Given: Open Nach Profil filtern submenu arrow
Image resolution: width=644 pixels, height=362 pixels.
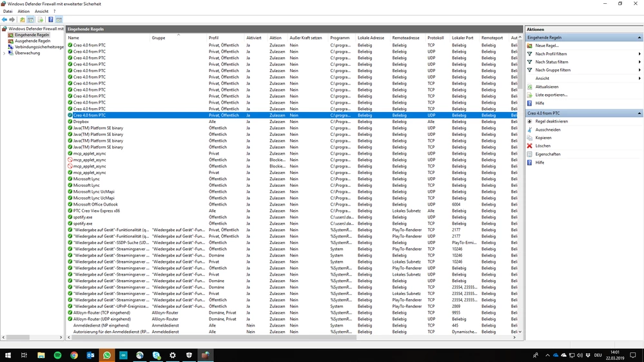Looking at the screenshot, I should click(639, 53).
